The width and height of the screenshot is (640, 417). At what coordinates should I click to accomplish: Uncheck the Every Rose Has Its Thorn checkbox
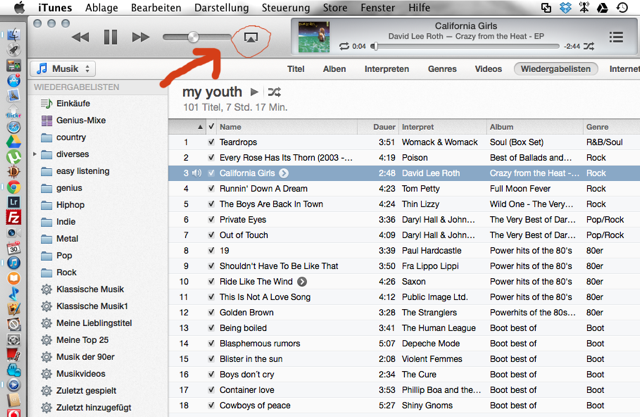[x=211, y=157]
